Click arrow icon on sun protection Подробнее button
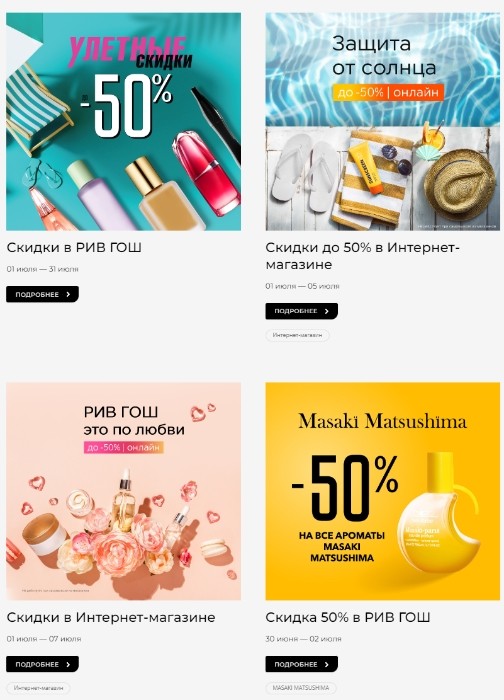Viewport: 504px width, 700px height. [x=327, y=311]
